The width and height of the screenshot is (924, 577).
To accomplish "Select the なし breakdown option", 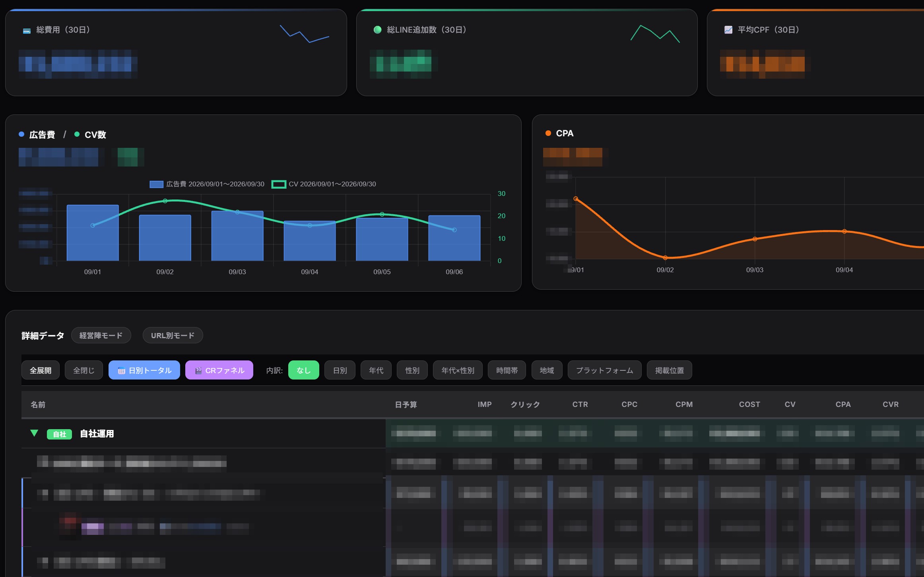I will pyautogui.click(x=304, y=370).
